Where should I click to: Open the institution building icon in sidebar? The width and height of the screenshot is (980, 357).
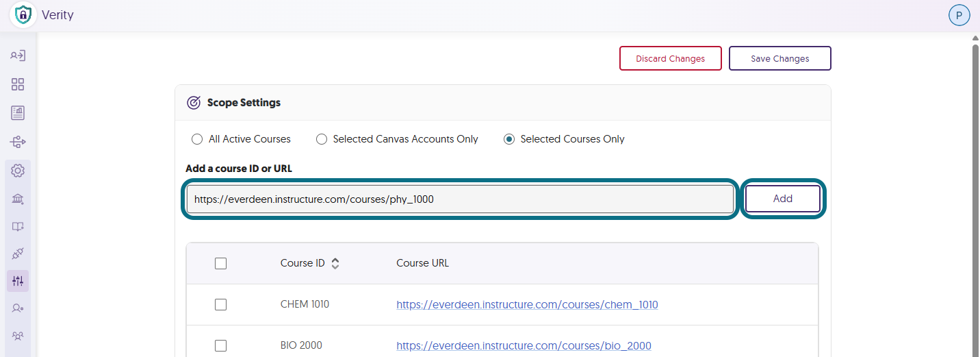tap(18, 199)
